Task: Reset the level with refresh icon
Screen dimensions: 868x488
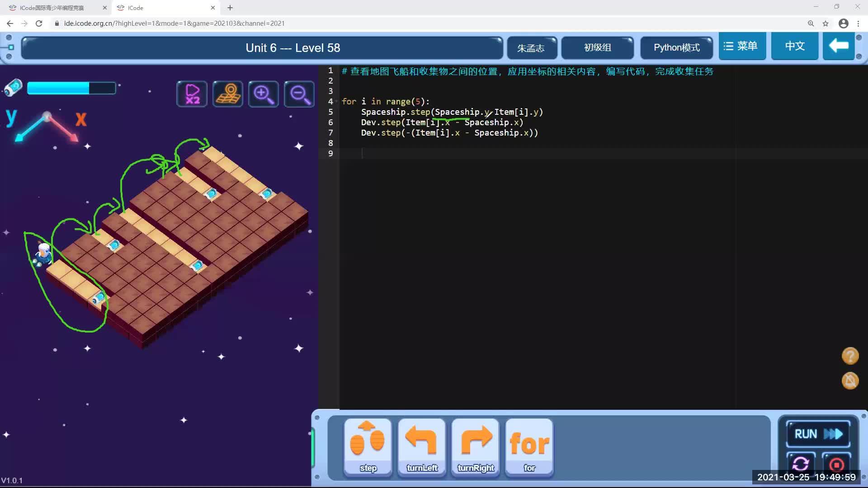Action: (801, 464)
